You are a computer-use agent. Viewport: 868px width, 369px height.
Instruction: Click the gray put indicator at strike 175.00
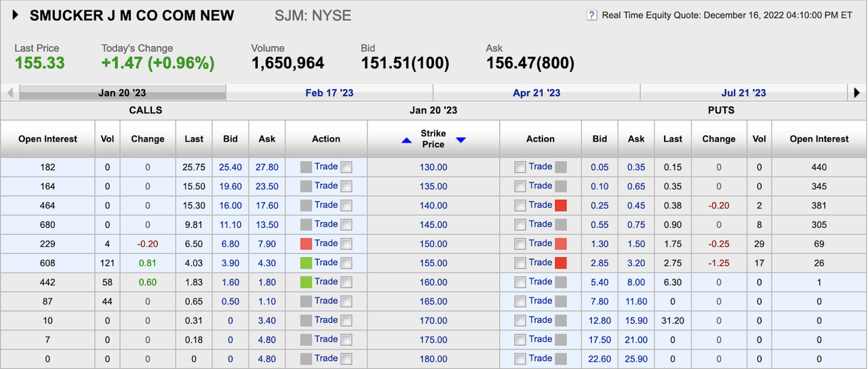coord(561,340)
